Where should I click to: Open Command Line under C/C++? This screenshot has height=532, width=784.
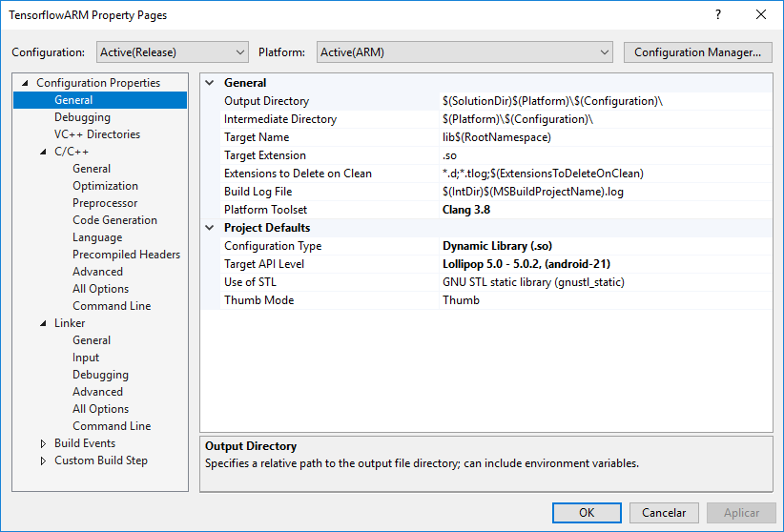point(112,305)
